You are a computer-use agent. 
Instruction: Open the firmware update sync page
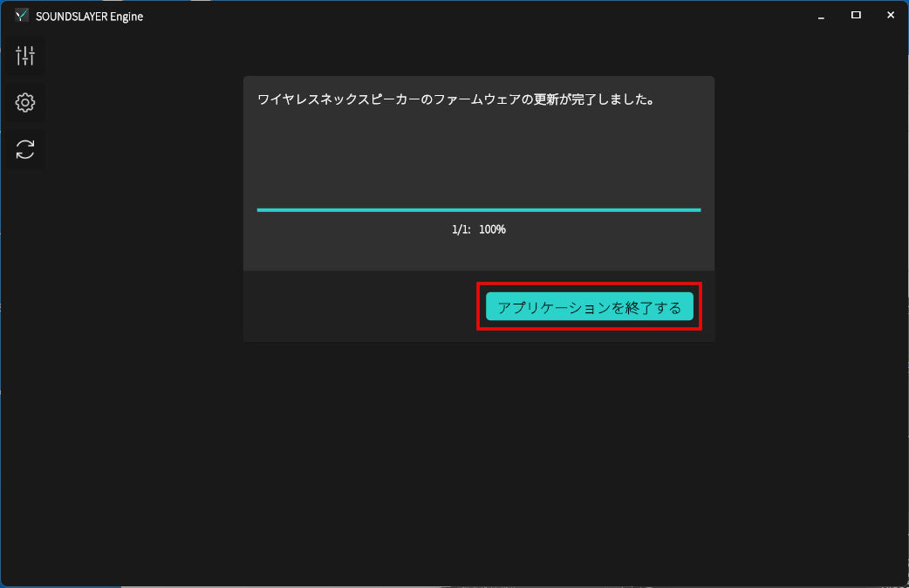[x=25, y=149]
